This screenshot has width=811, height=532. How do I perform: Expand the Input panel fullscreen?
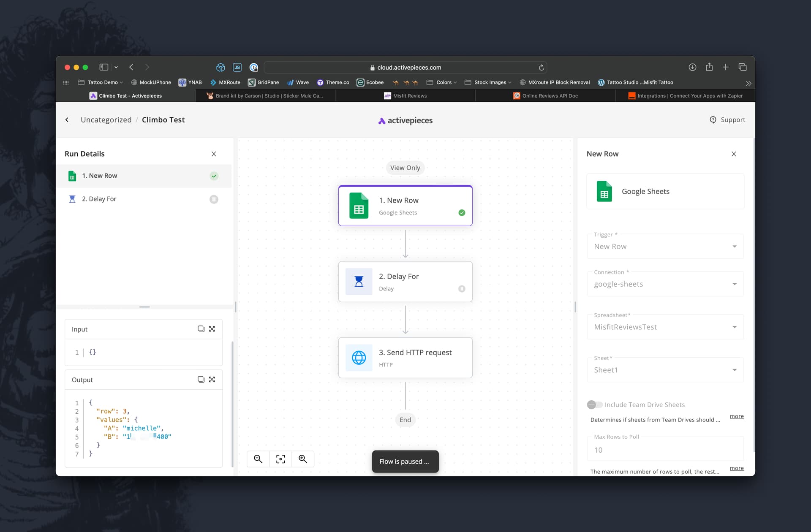tap(212, 329)
